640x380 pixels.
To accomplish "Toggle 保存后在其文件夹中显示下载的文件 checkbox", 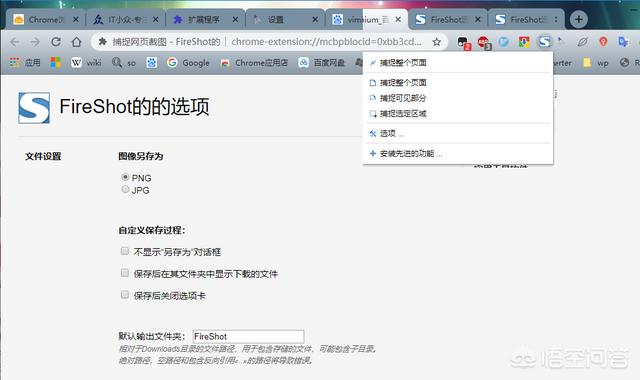I will pyautogui.click(x=125, y=273).
